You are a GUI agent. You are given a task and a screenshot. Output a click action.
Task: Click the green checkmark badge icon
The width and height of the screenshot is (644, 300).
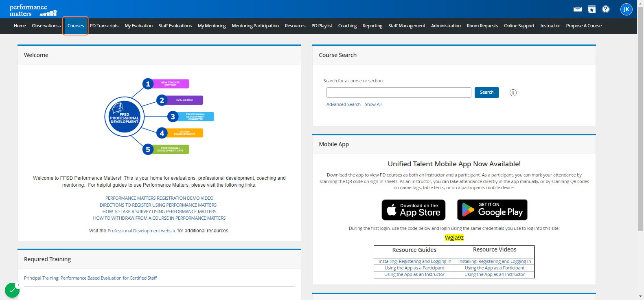click(12, 291)
